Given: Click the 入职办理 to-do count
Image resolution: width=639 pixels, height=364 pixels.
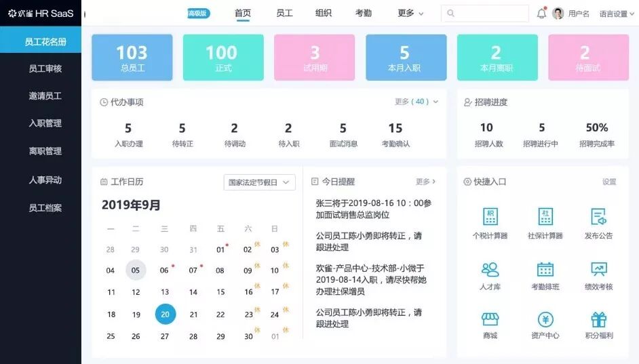Looking at the screenshot, I should (x=128, y=135).
